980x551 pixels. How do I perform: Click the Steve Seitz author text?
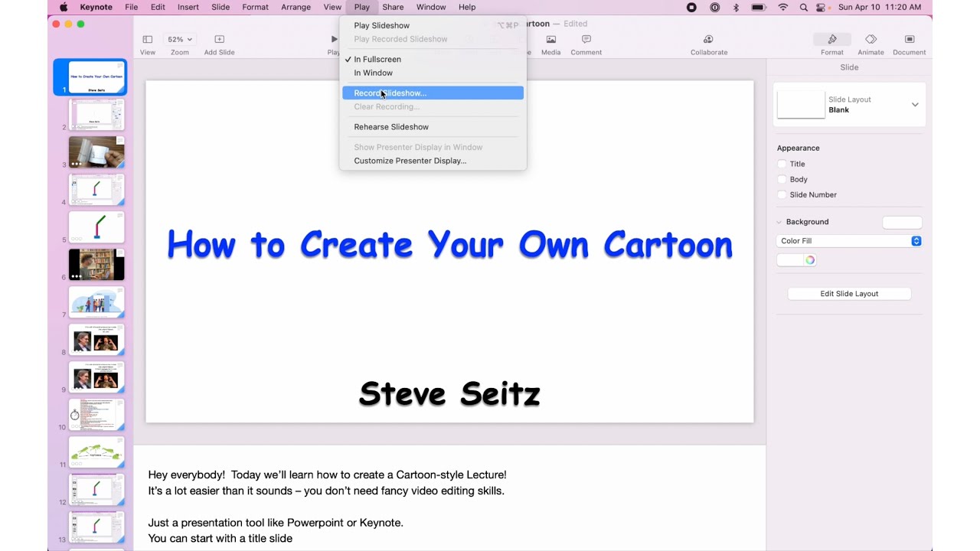449,394
